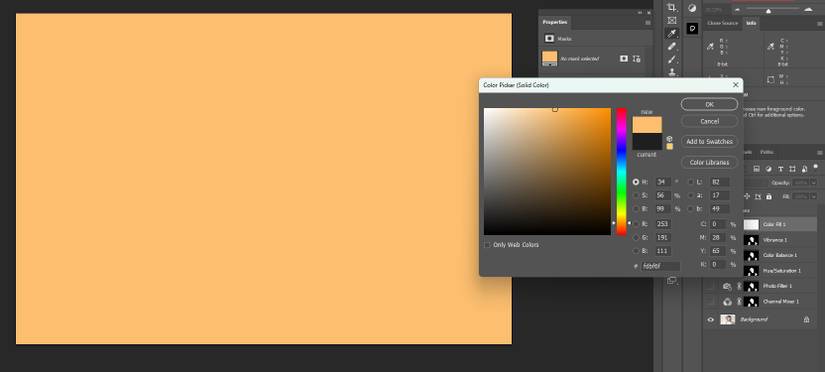Filter layers by type layers icon

click(780, 169)
